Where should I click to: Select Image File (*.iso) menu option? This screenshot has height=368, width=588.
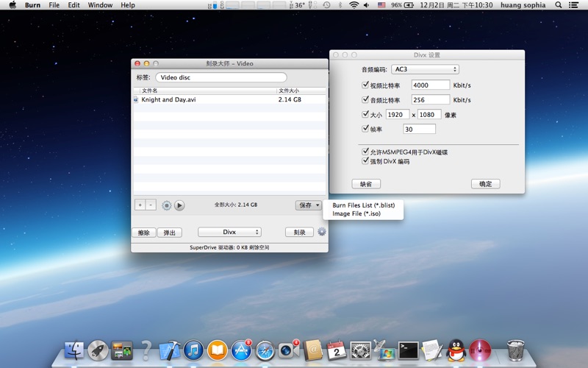tap(356, 213)
